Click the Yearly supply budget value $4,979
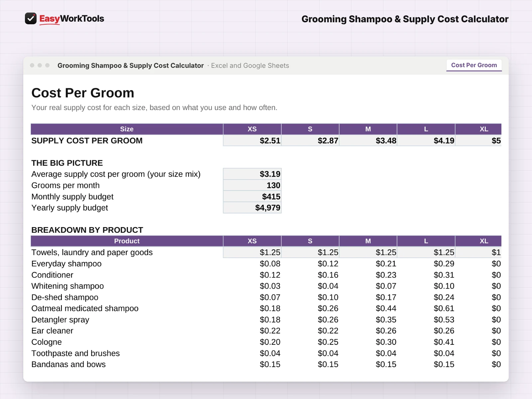 click(252, 208)
